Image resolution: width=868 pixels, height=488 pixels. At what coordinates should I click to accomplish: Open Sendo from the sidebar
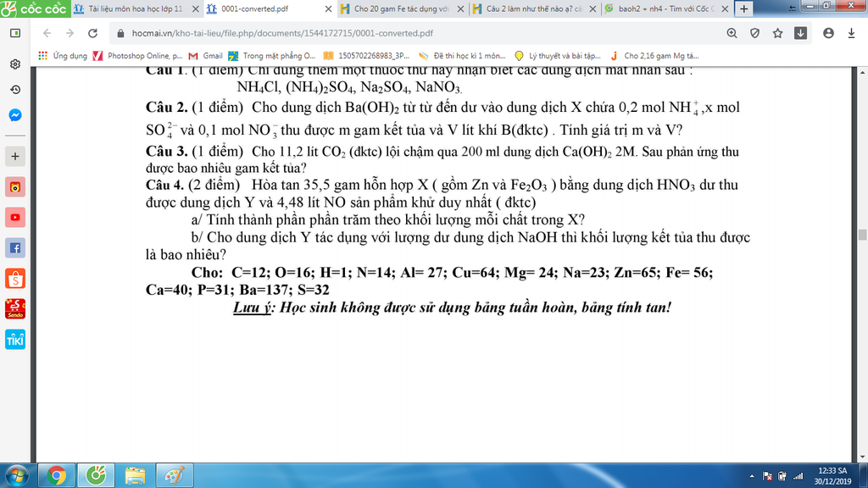point(15,308)
